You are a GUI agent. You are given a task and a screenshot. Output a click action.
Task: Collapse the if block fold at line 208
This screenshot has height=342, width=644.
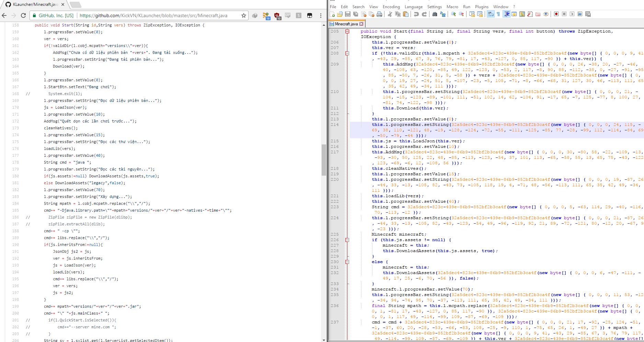347,53
